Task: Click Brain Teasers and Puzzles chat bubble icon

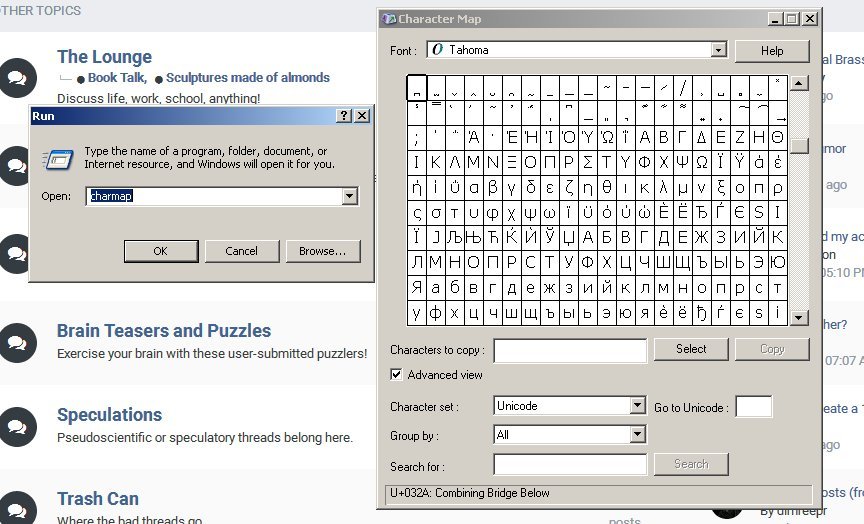Action: pyautogui.click(x=17, y=343)
